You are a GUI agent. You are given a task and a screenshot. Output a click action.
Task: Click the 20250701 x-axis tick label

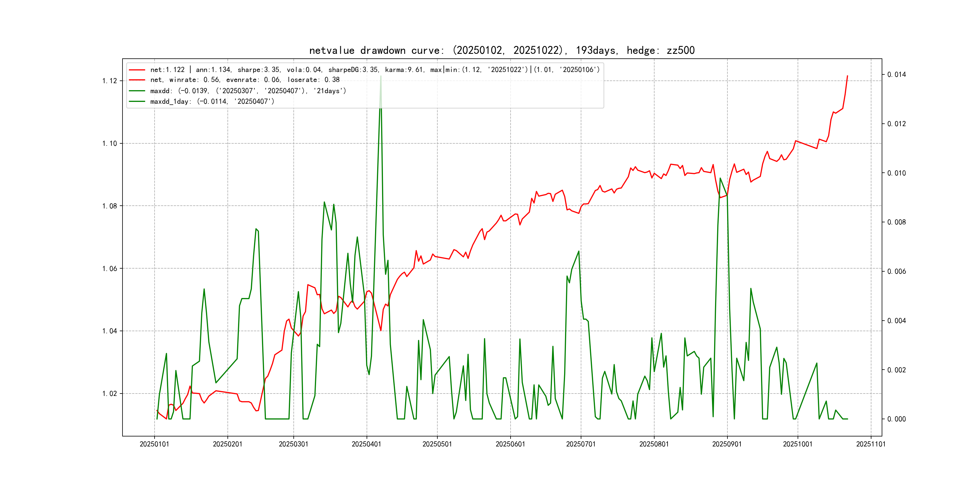point(580,444)
